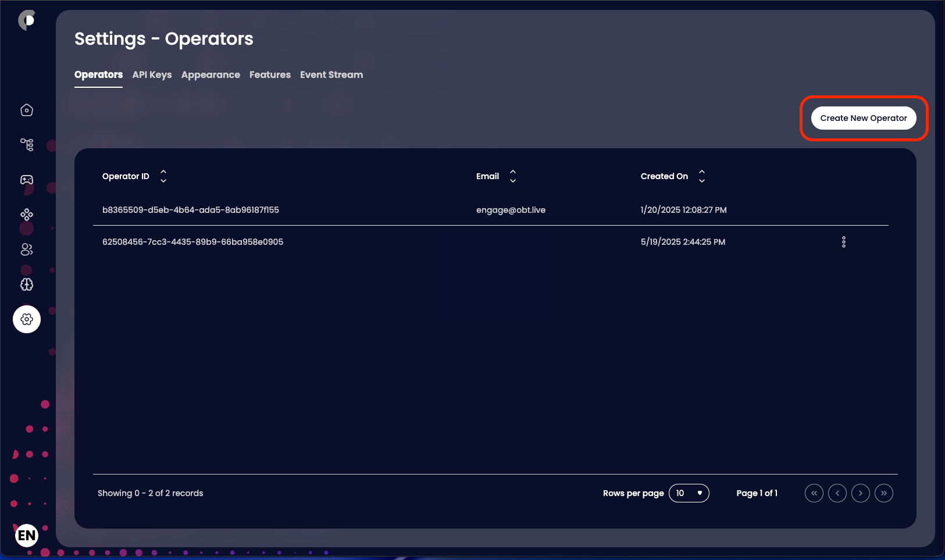Select the Appearance tab link
The image size is (945, 560).
tap(211, 75)
